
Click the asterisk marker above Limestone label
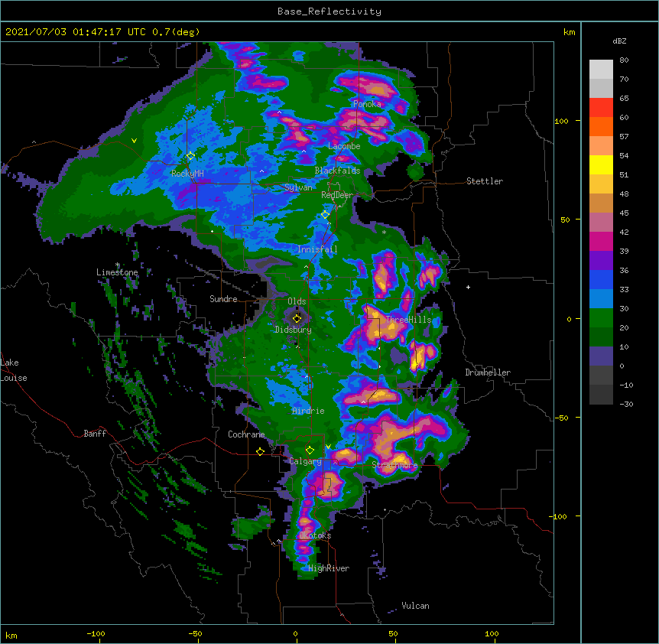click(118, 265)
